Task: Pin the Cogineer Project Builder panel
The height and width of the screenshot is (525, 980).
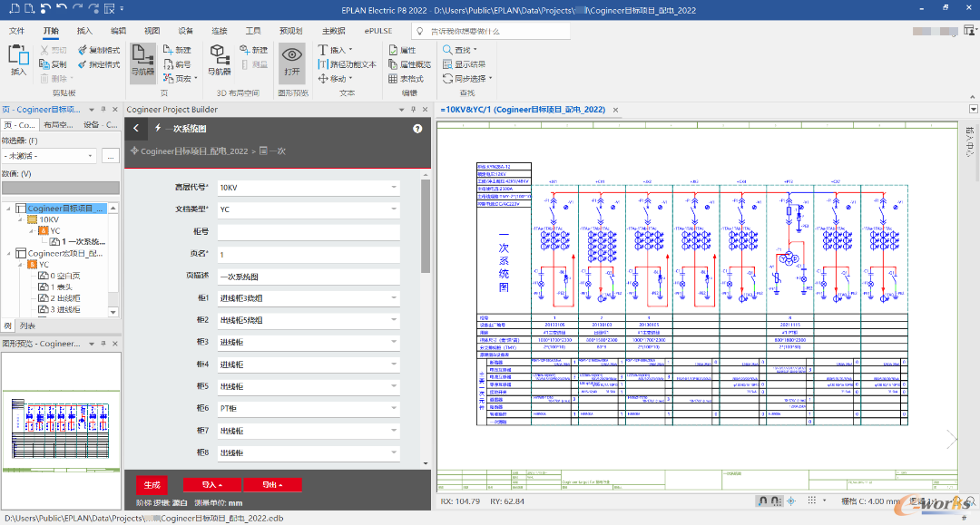Action: tap(413, 109)
